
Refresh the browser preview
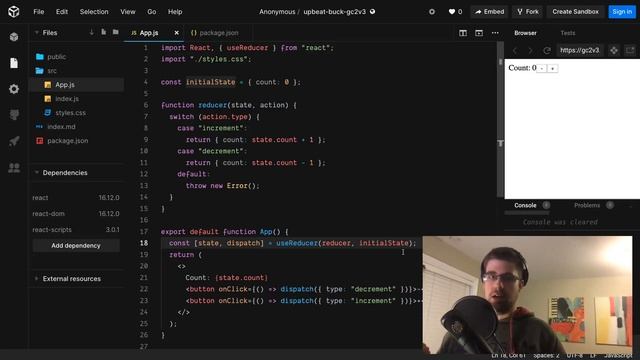[x=547, y=50]
